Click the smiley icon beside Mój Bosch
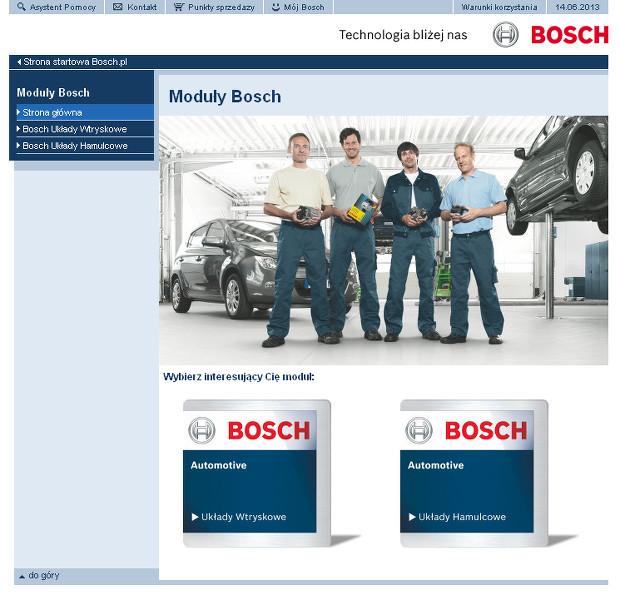Viewport: 620px width, 595px height. click(276, 6)
